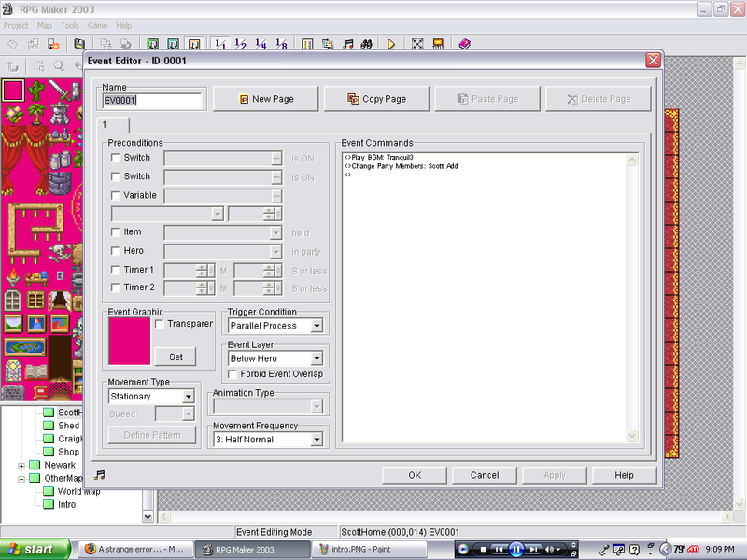Open the Event Layer dropdown
This screenshot has width=747, height=560.
point(317,359)
